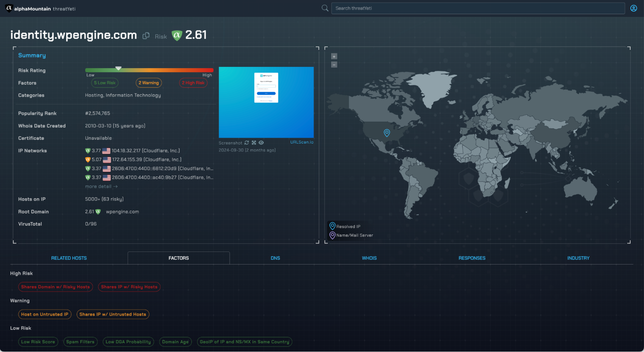Click the popularity rank #2,574,765 value

tap(98, 113)
